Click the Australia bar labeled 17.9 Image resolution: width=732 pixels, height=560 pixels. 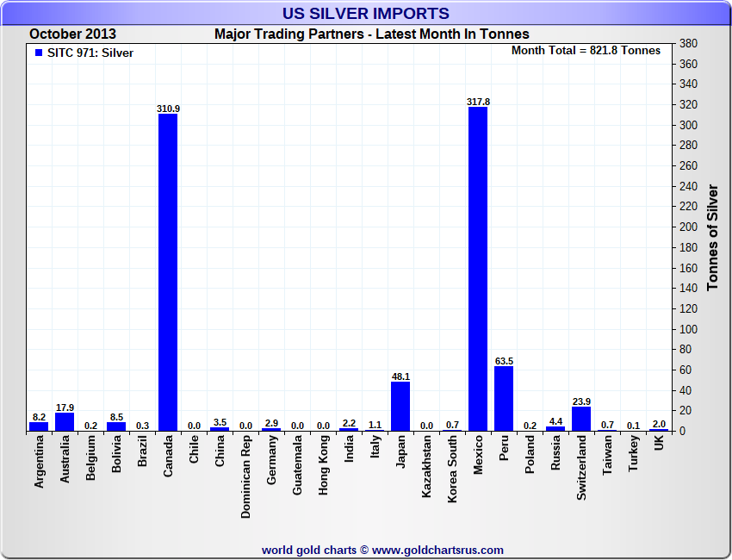coord(65,422)
